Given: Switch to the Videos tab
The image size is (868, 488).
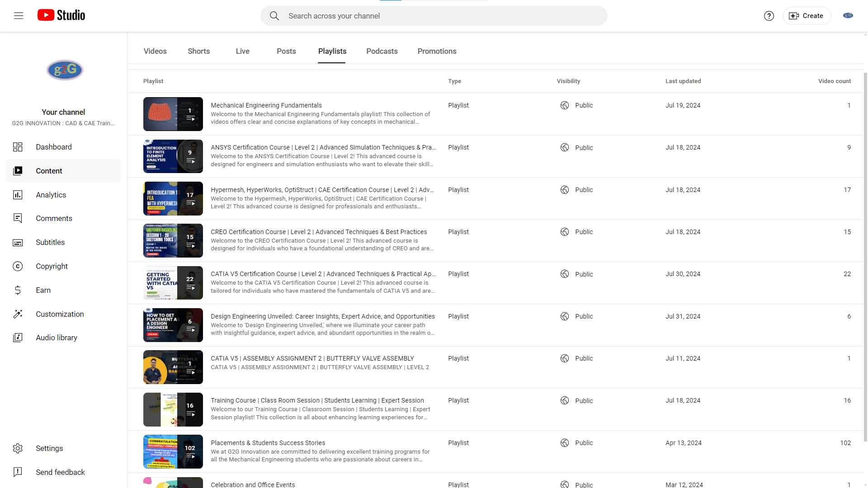Looking at the screenshot, I should (x=155, y=52).
